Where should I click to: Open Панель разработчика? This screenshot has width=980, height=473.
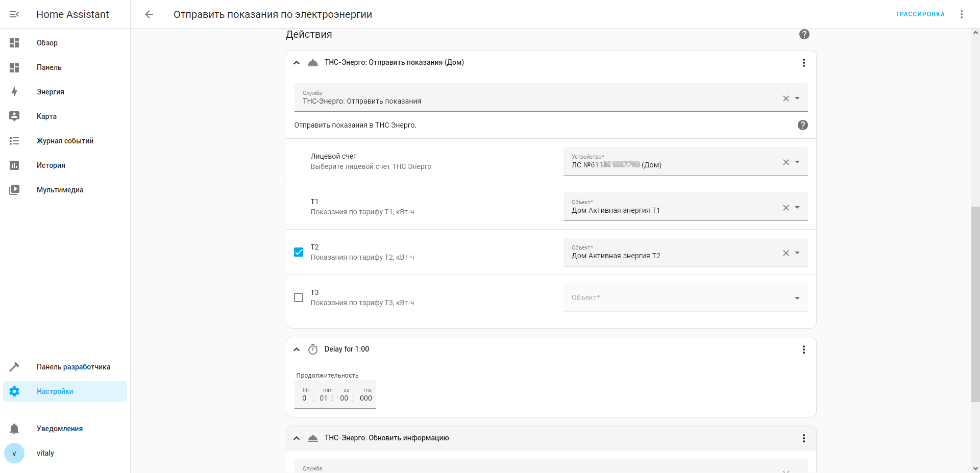tap(65, 367)
